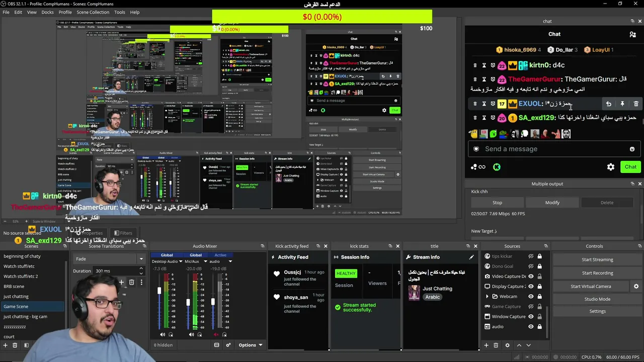Open the audio track dropdown arrow
This screenshot has width=644, height=362.
coord(230,261)
